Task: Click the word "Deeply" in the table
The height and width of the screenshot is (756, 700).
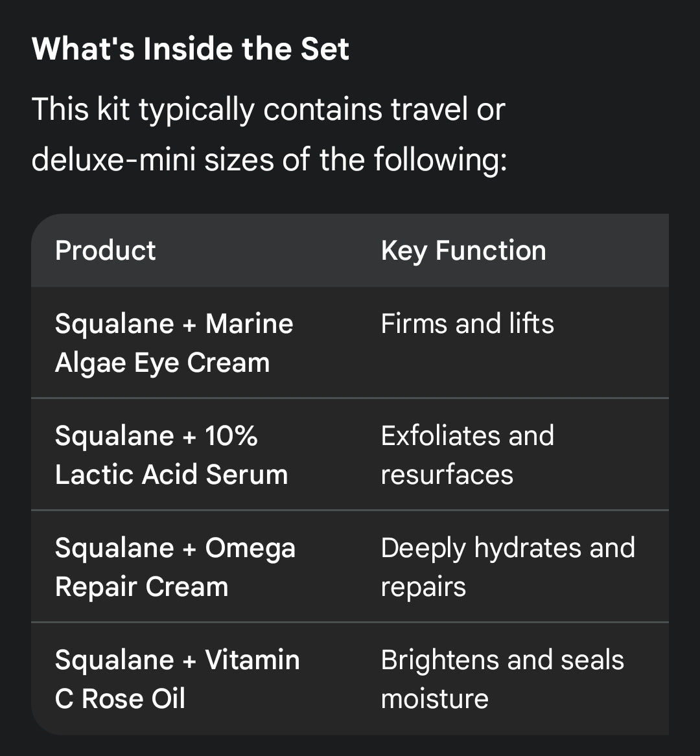Action: 423,548
